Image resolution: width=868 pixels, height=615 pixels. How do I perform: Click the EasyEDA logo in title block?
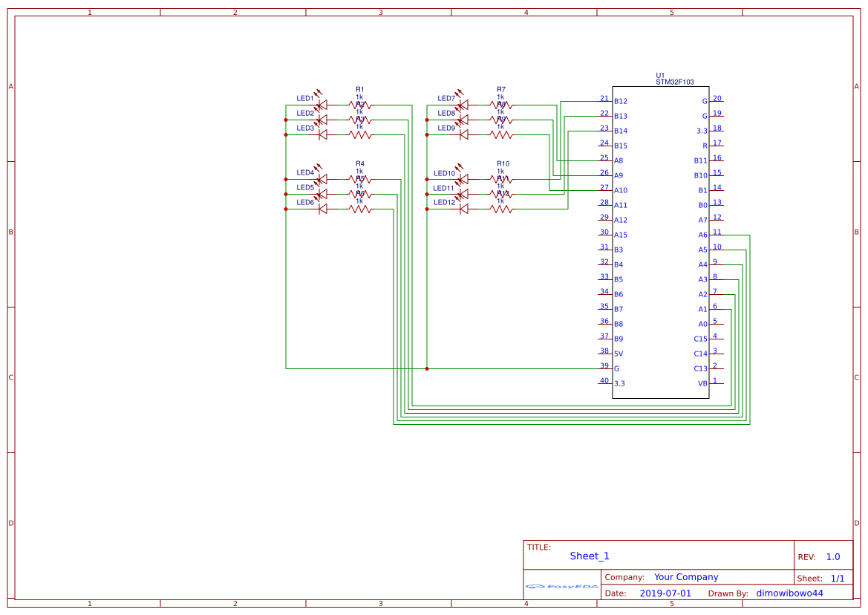562,586
